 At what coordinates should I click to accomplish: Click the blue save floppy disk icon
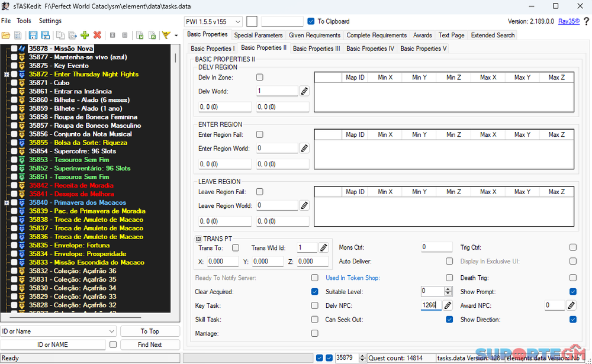[33, 36]
